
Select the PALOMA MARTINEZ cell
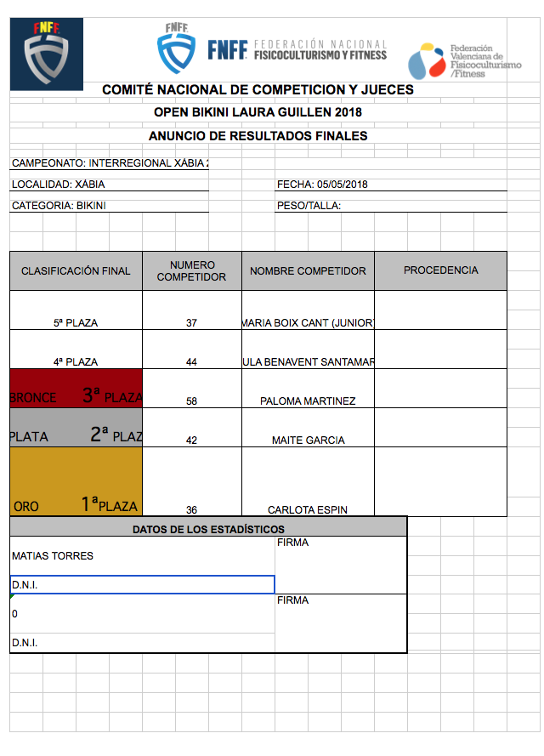(x=308, y=401)
